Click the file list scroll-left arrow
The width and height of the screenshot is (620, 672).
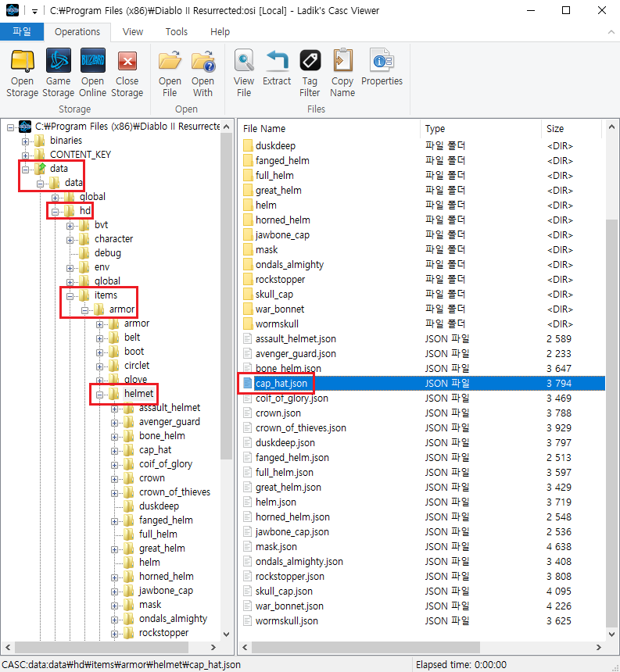245,647
